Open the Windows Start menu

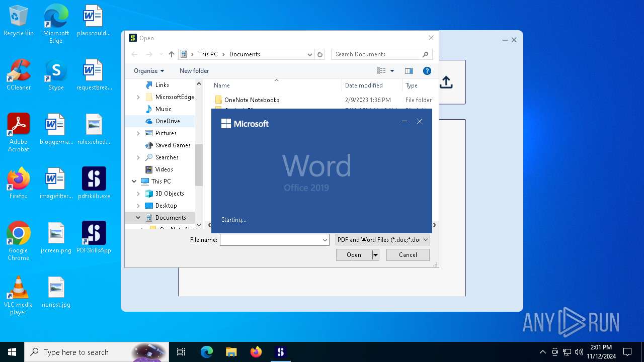click(12, 352)
